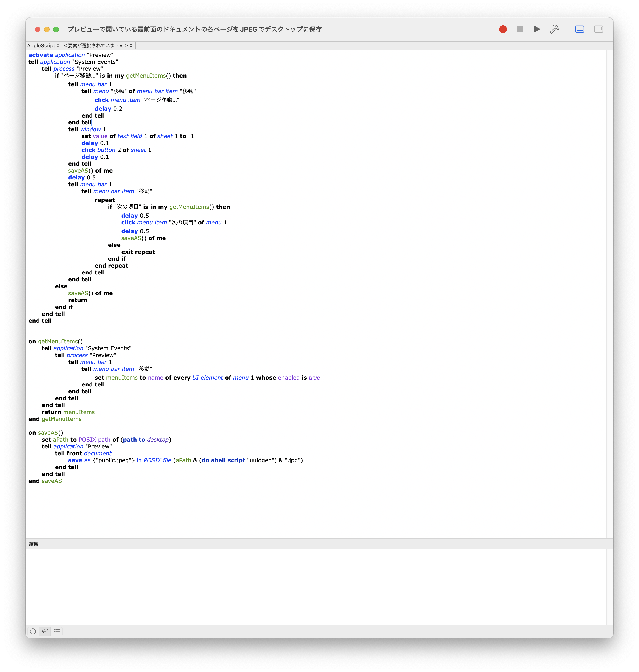Show log via list icon
639x672 pixels.
tap(57, 631)
